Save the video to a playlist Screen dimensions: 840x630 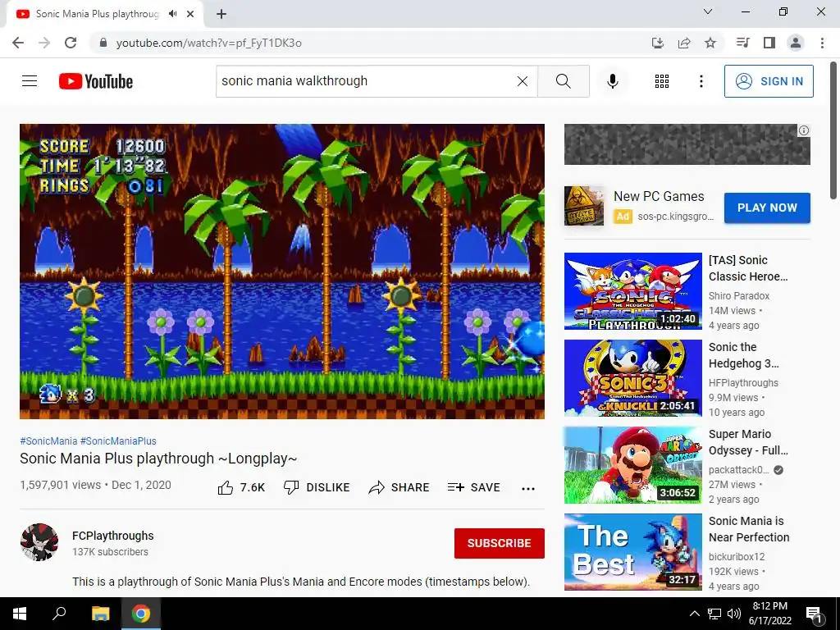473,487
